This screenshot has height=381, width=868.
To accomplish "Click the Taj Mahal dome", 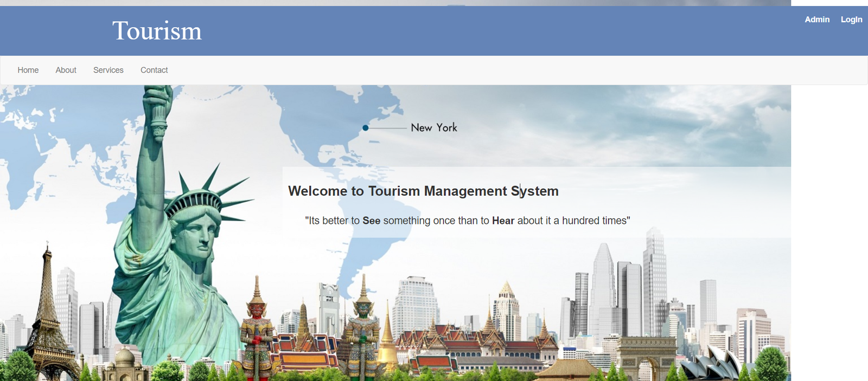I will tap(125, 358).
